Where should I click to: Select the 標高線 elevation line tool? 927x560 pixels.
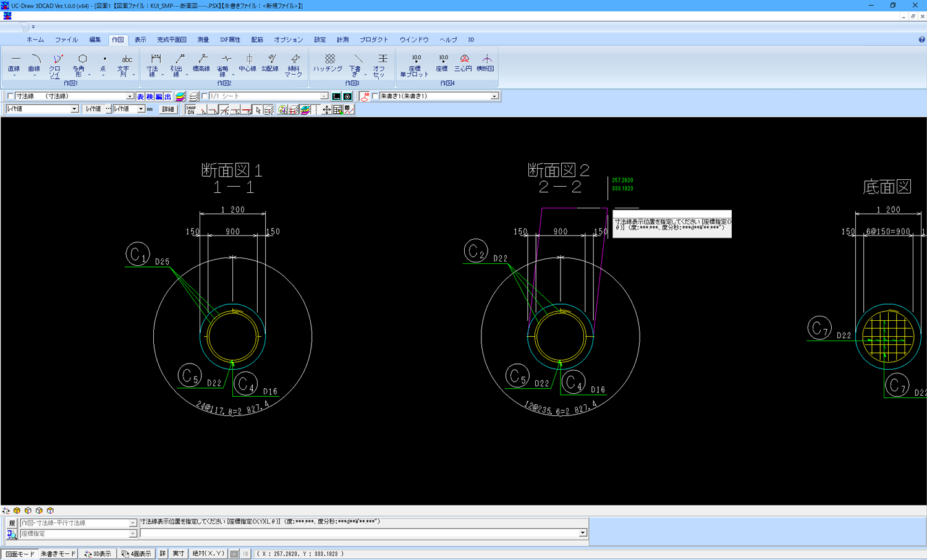coord(201,62)
